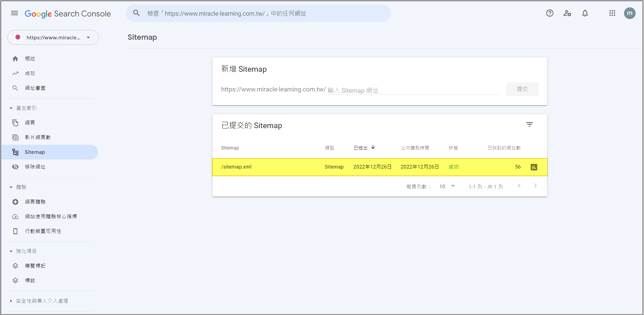
Task: Open the notifications bell
Action: click(585, 13)
